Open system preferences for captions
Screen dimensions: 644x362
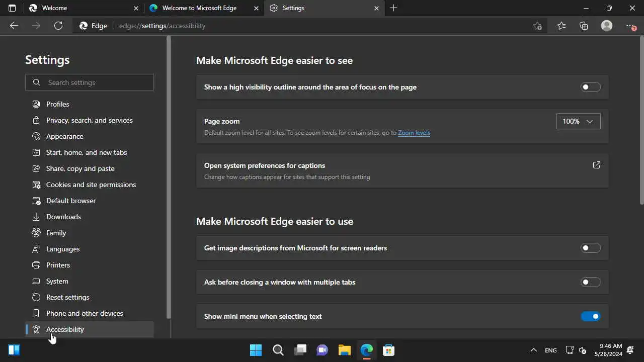pos(402,170)
